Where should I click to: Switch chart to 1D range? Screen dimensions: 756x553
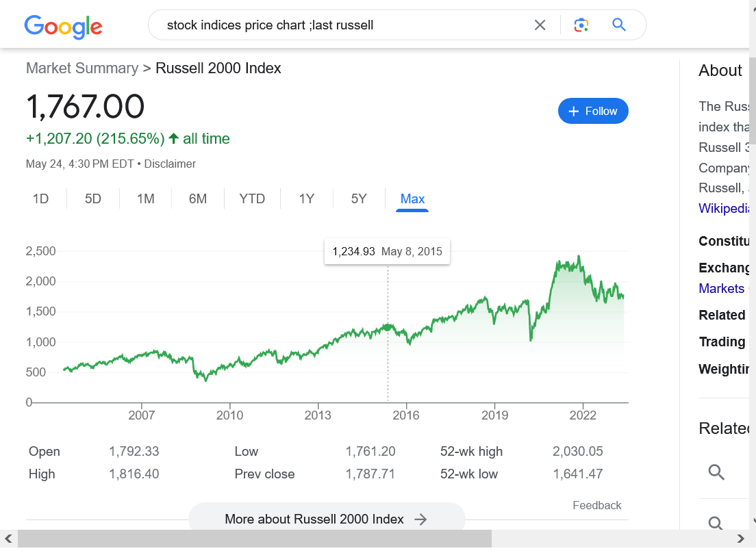tap(41, 199)
